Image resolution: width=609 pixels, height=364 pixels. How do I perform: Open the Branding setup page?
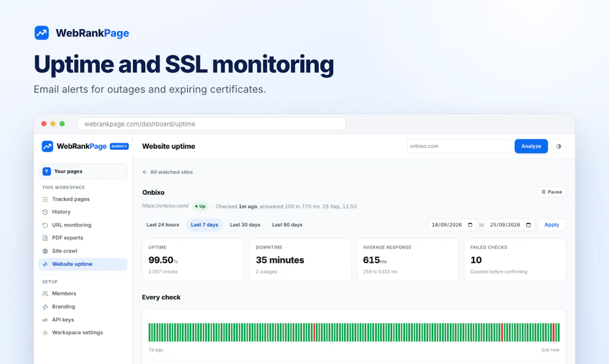[x=83, y=307]
